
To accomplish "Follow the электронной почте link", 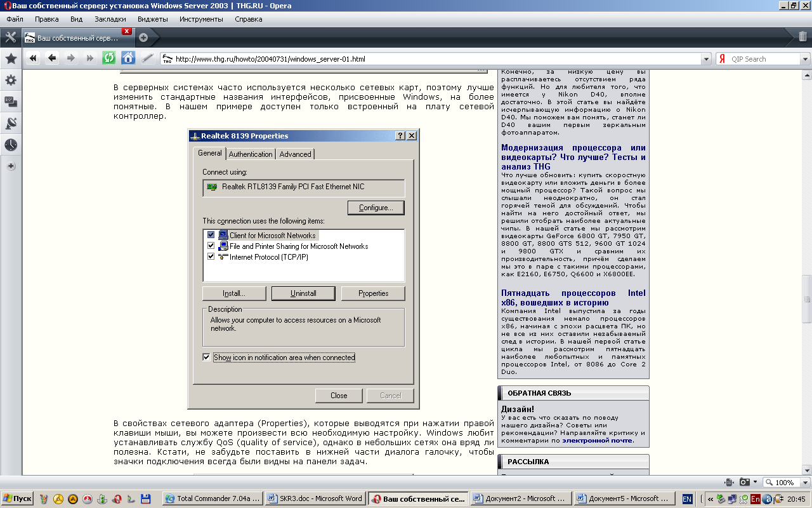I will click(x=596, y=440).
